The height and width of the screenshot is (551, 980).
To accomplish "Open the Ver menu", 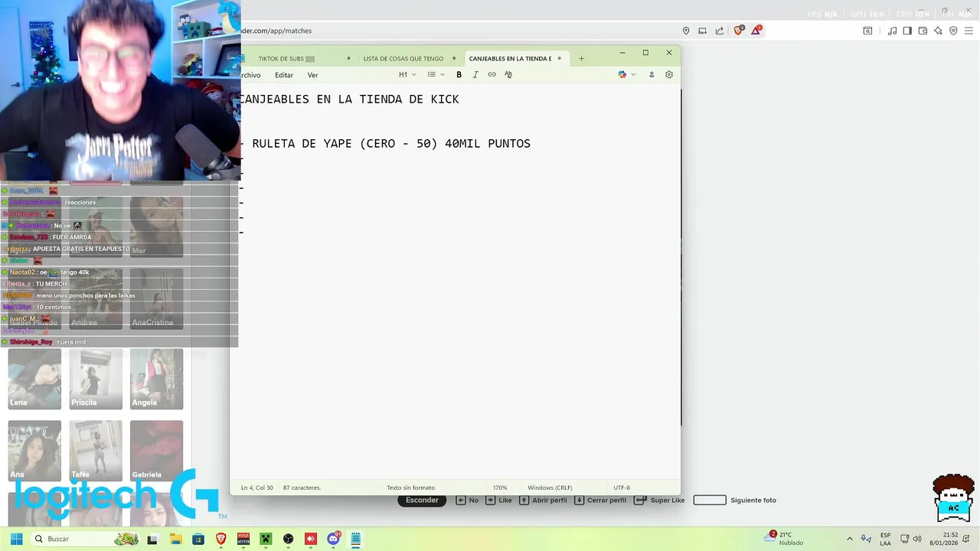I will point(313,75).
